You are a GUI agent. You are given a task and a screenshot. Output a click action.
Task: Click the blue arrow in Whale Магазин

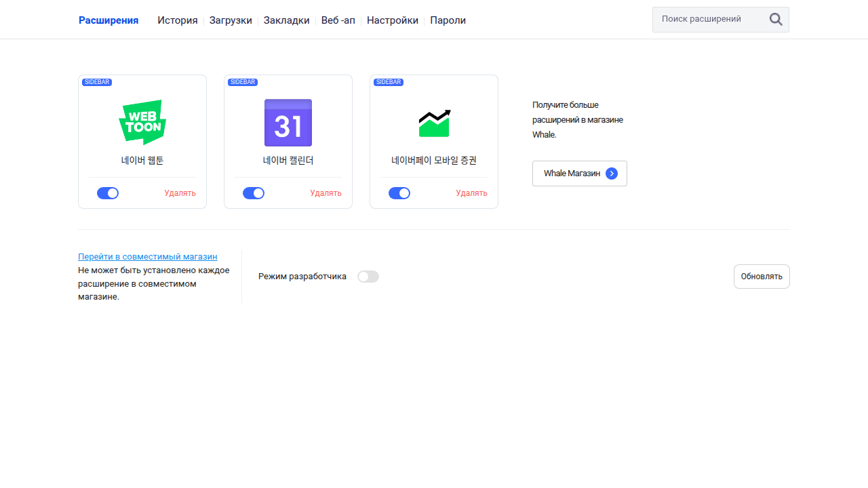(x=612, y=174)
